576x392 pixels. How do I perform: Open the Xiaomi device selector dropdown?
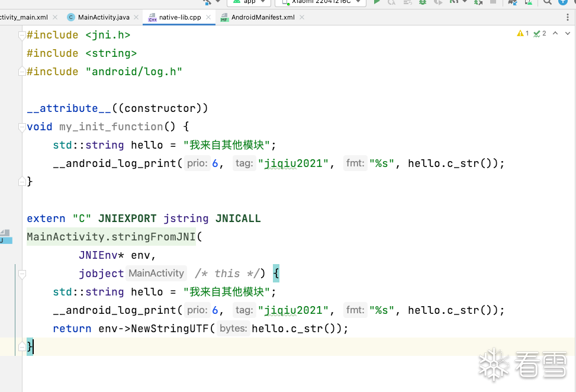[320, 2]
